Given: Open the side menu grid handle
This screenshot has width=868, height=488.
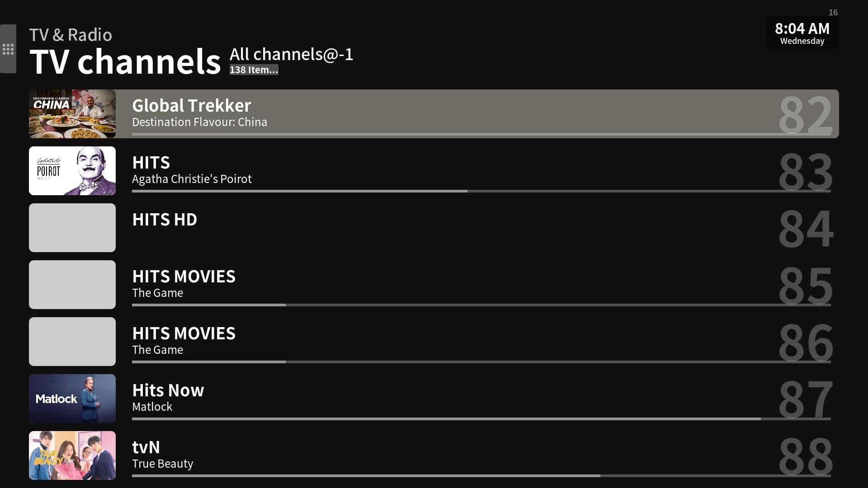Looking at the screenshot, I should tap(8, 49).
